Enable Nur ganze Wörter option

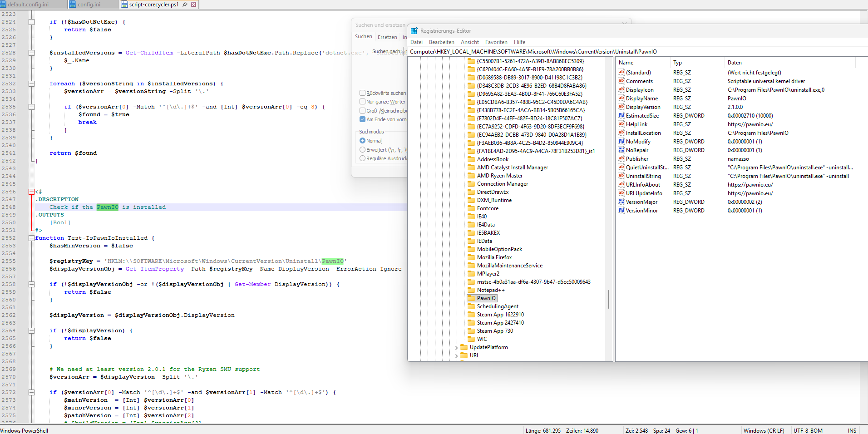(362, 101)
